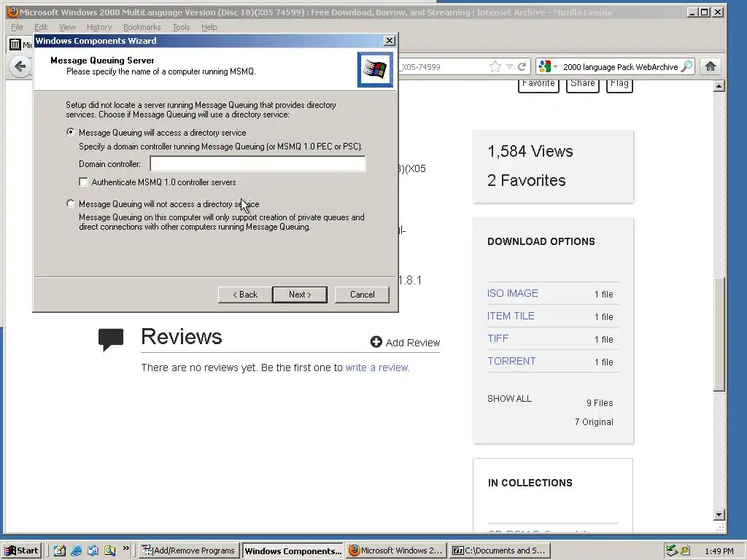747x560 pixels.
Task: Open the Edit menu in Firefox
Action: [x=41, y=27]
